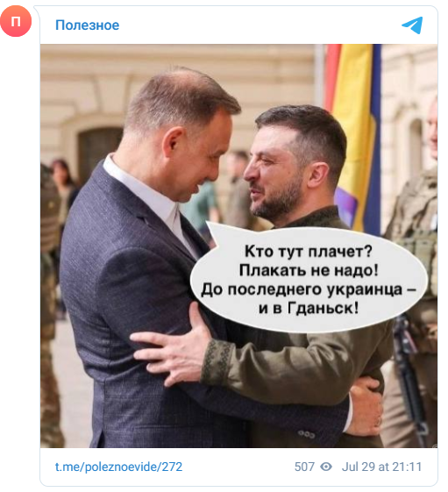Click the Jul 29 at 21:11 timestamp
The height and width of the screenshot is (492, 448).
click(x=381, y=467)
